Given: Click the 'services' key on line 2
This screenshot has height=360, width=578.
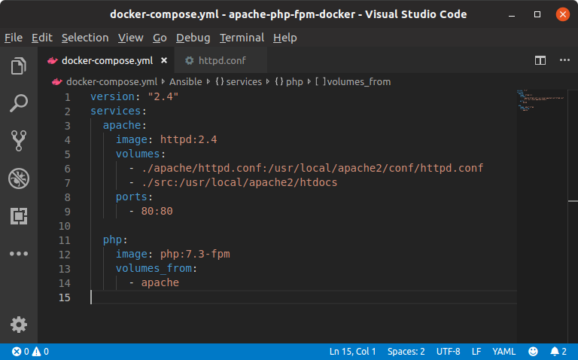Looking at the screenshot, I should click(115, 111).
